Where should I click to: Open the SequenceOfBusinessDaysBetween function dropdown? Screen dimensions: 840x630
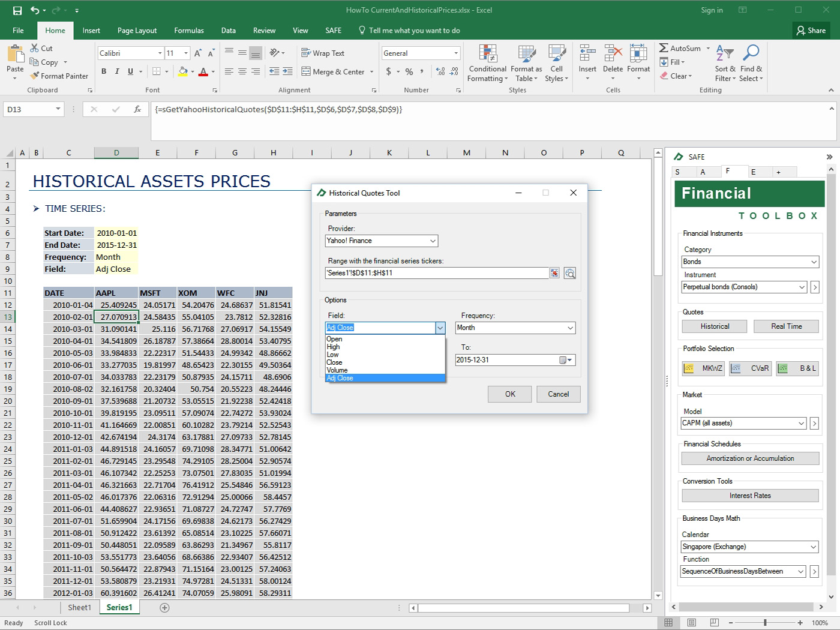(x=801, y=571)
